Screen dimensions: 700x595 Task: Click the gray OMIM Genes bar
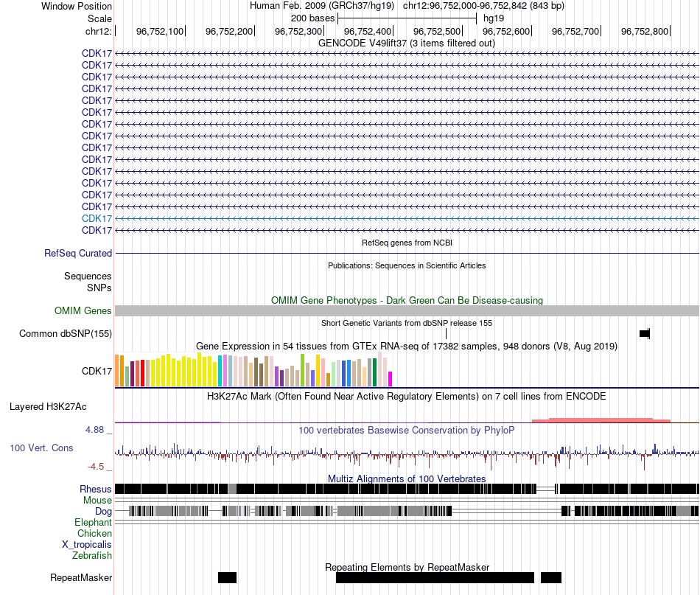(407, 311)
